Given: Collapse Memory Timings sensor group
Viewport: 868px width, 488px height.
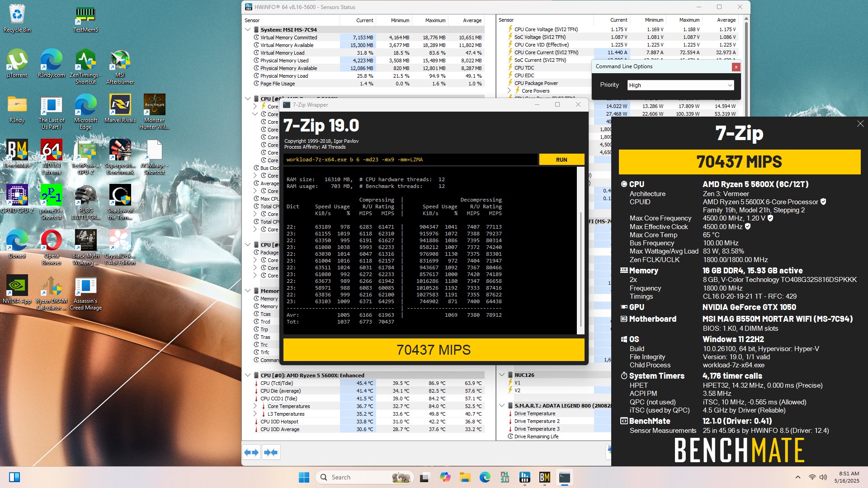Looking at the screenshot, I should coord(248,291).
